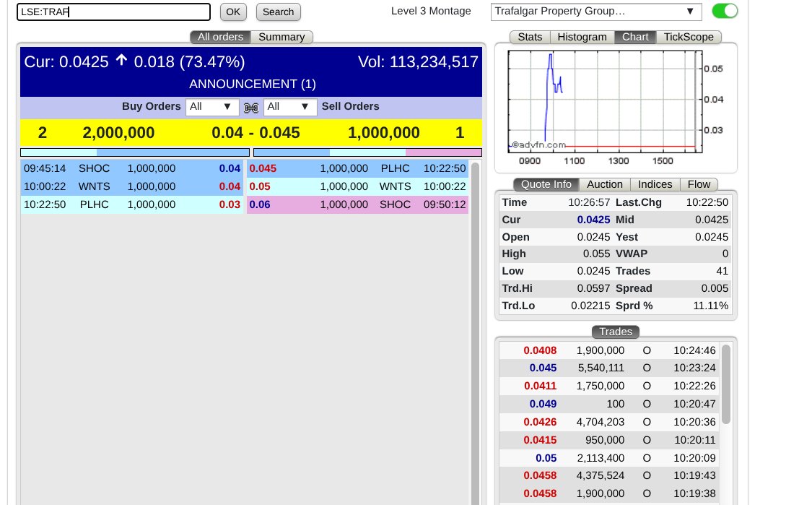The height and width of the screenshot is (505, 812).
Task: Click the Last.Chg value 10:22:50
Action: point(707,202)
